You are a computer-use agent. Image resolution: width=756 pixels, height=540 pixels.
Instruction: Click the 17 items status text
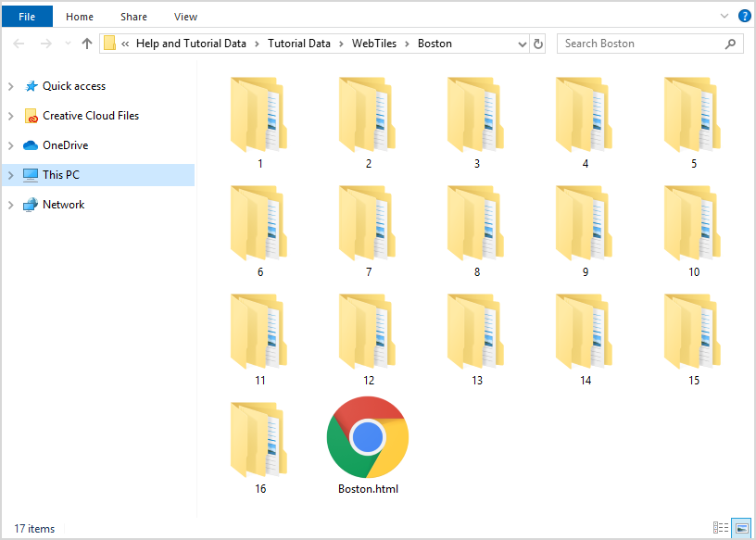tap(34, 529)
